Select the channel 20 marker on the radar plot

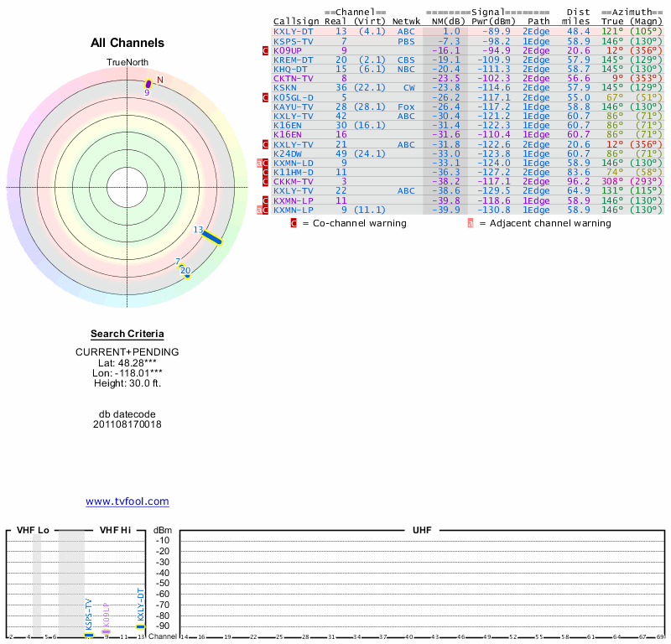(x=186, y=272)
